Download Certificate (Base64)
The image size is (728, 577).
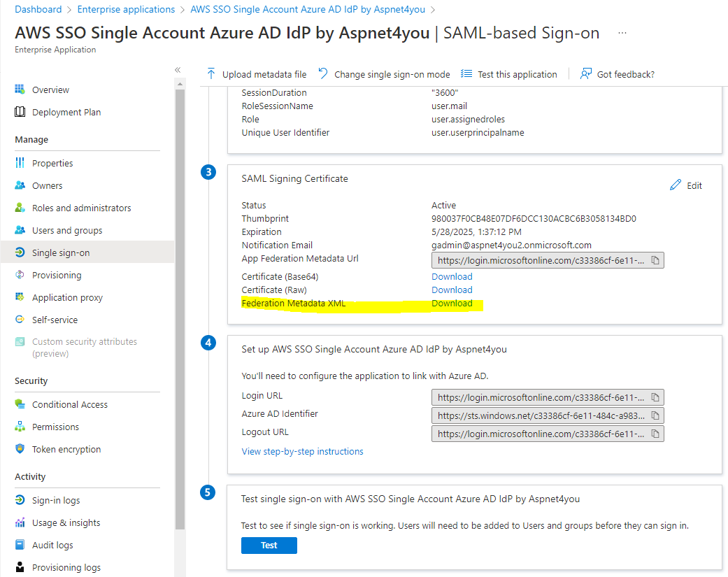click(x=452, y=276)
